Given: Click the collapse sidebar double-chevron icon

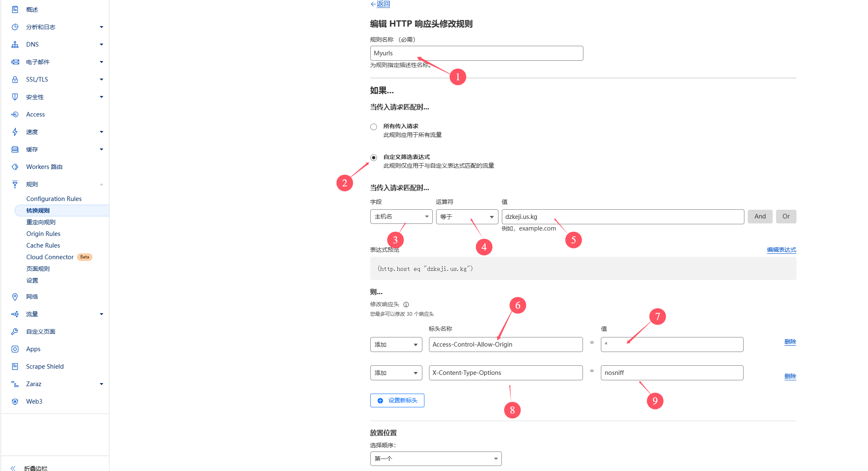Looking at the screenshot, I should point(13,468).
